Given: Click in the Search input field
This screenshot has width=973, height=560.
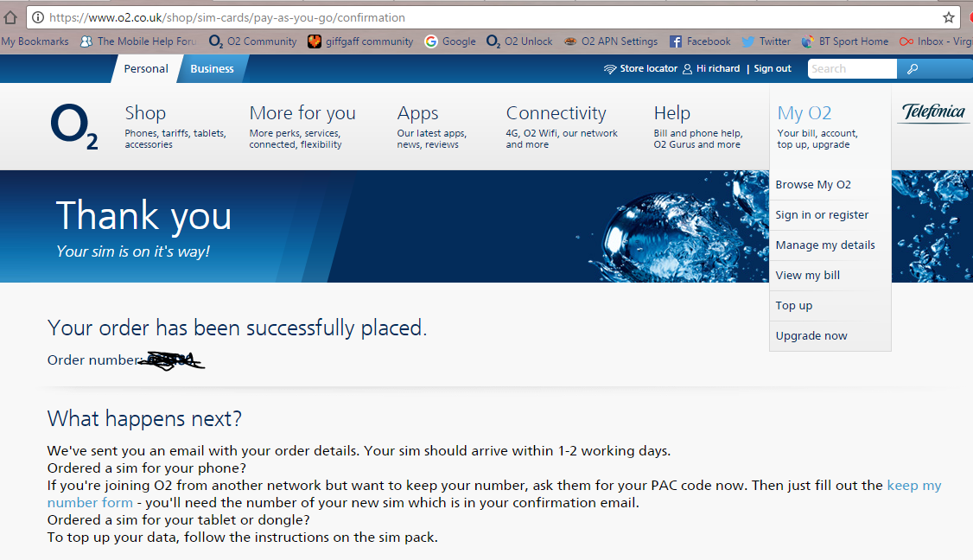Looking at the screenshot, I should click(x=851, y=69).
